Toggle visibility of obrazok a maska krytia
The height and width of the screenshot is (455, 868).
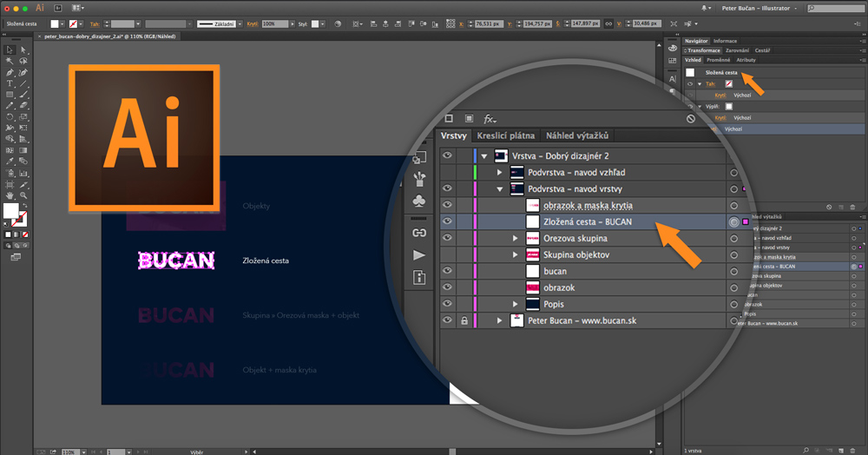tap(447, 205)
